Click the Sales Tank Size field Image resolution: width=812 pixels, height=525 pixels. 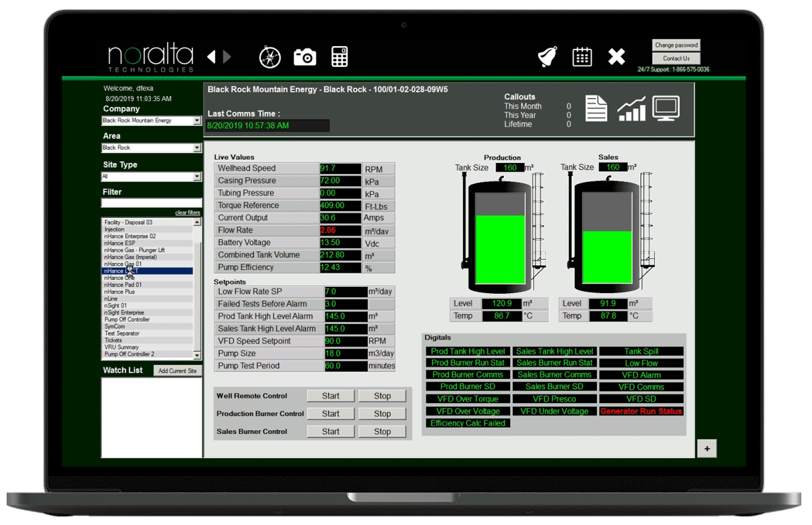[x=613, y=168]
